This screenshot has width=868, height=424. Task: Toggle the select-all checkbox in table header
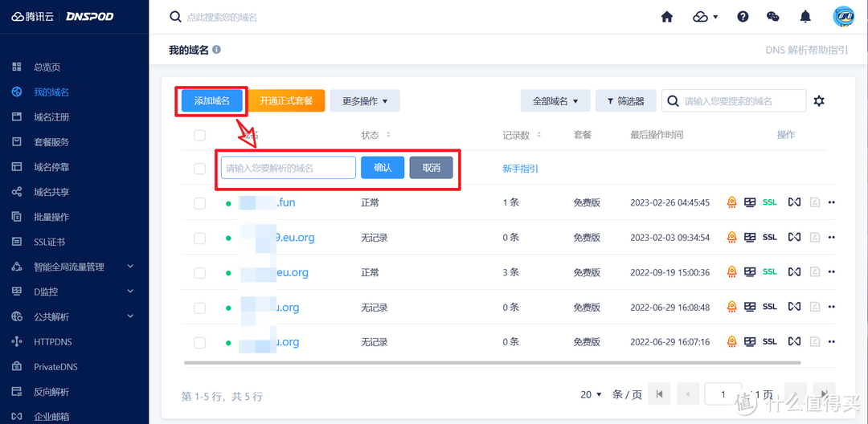[x=199, y=135]
